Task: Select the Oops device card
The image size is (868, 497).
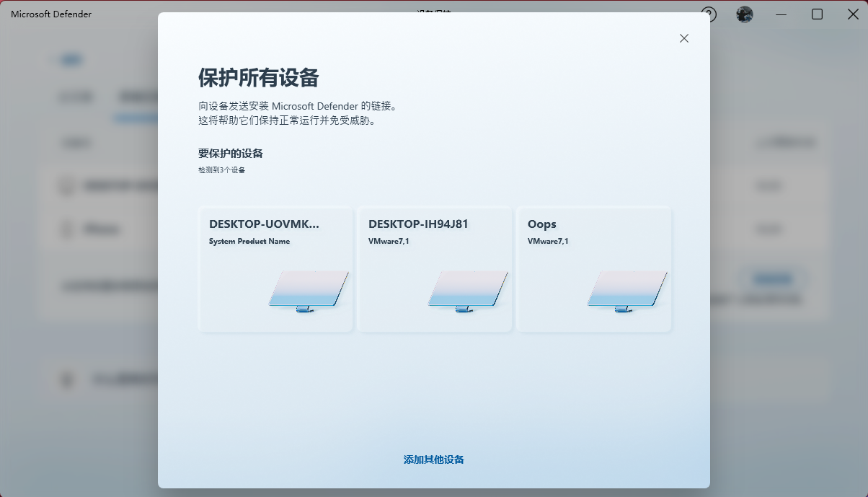Action: click(x=593, y=269)
